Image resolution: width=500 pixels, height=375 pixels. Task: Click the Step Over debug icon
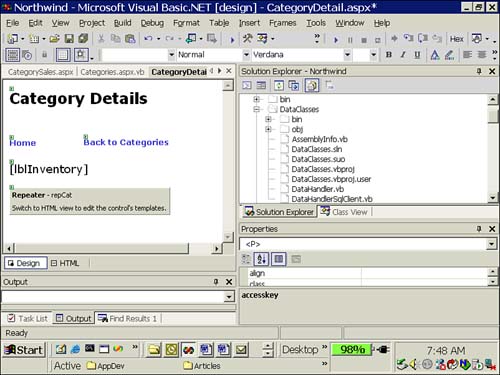tap(423, 38)
